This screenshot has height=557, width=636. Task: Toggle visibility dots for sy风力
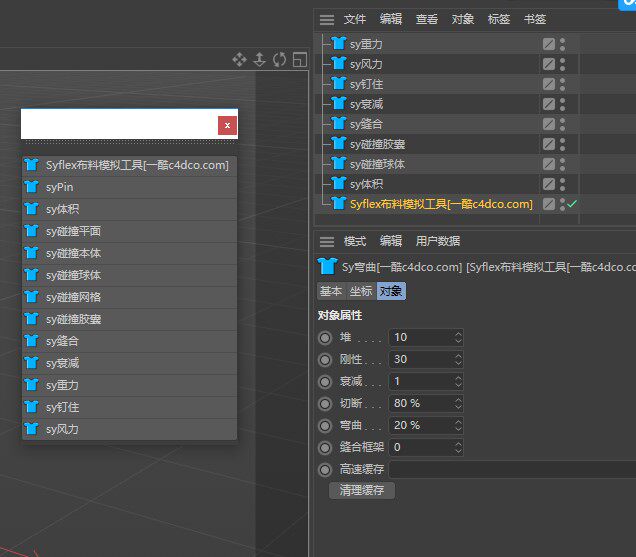(562, 64)
